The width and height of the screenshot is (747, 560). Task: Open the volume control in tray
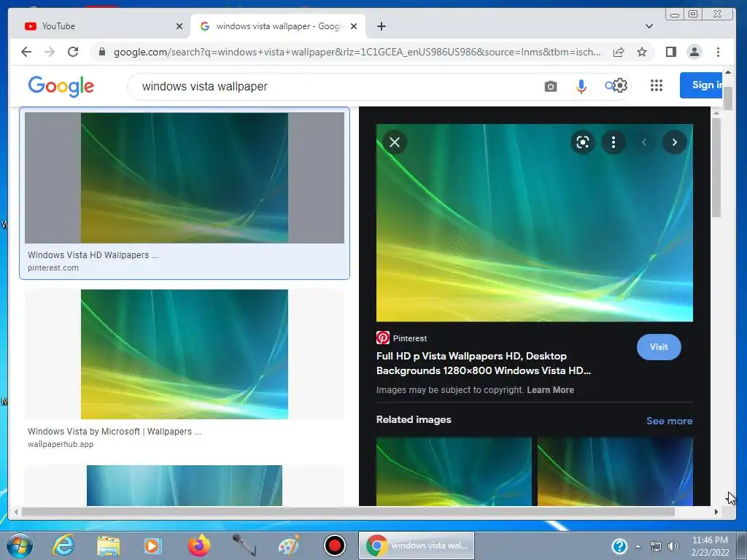click(x=673, y=546)
